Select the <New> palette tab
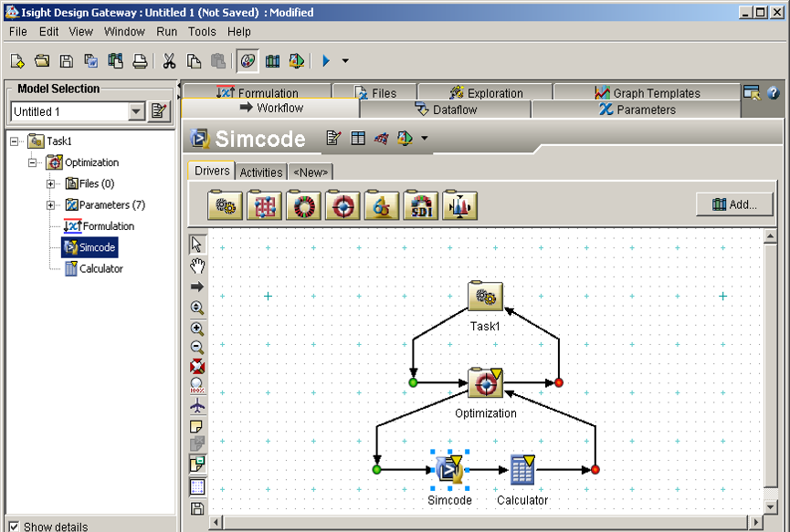 click(x=311, y=172)
